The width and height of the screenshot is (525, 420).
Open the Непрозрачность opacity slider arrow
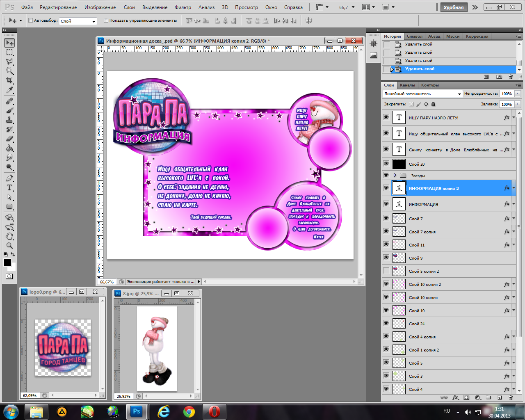click(x=518, y=94)
